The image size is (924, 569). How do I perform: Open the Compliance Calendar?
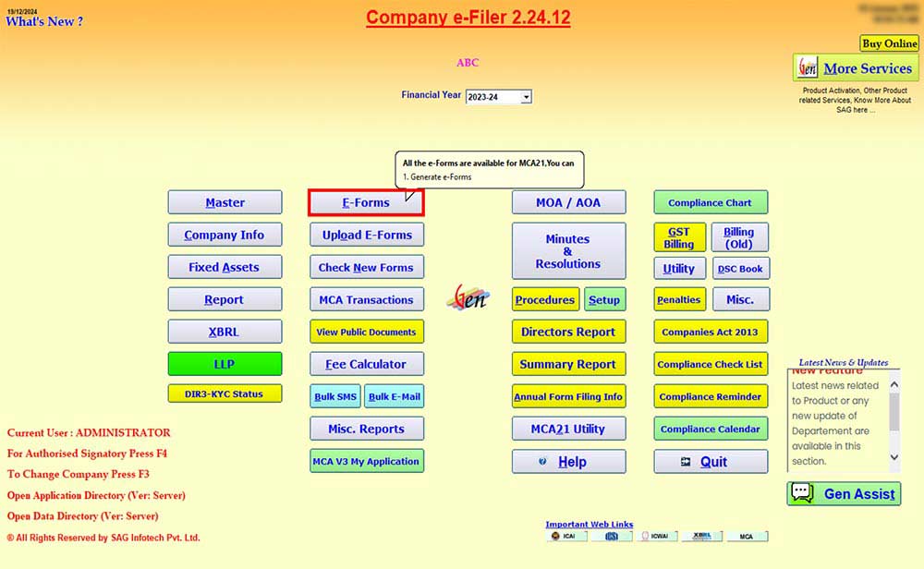[711, 429]
